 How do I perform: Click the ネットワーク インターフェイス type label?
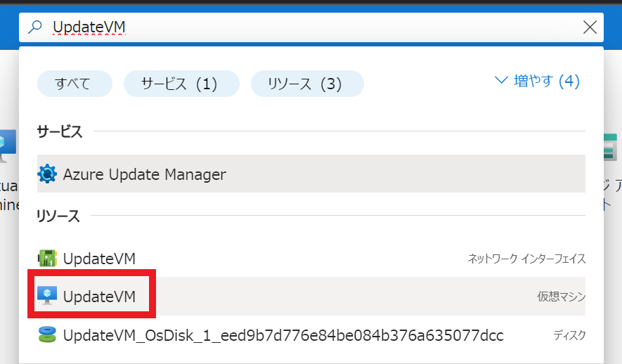[x=526, y=259]
